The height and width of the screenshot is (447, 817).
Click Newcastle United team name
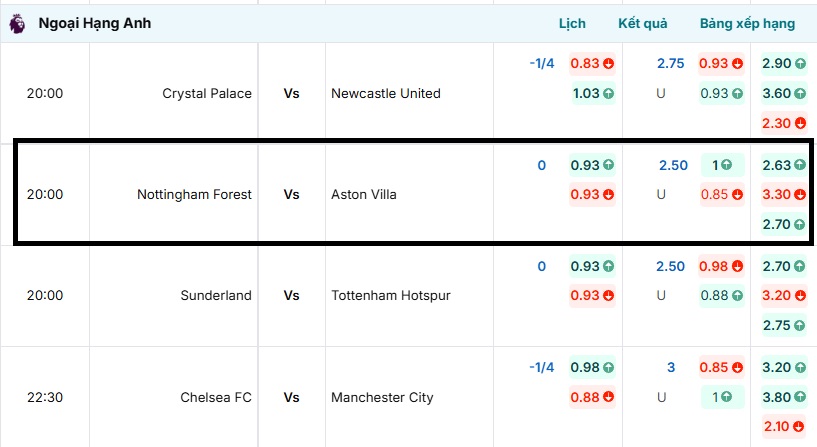386,93
